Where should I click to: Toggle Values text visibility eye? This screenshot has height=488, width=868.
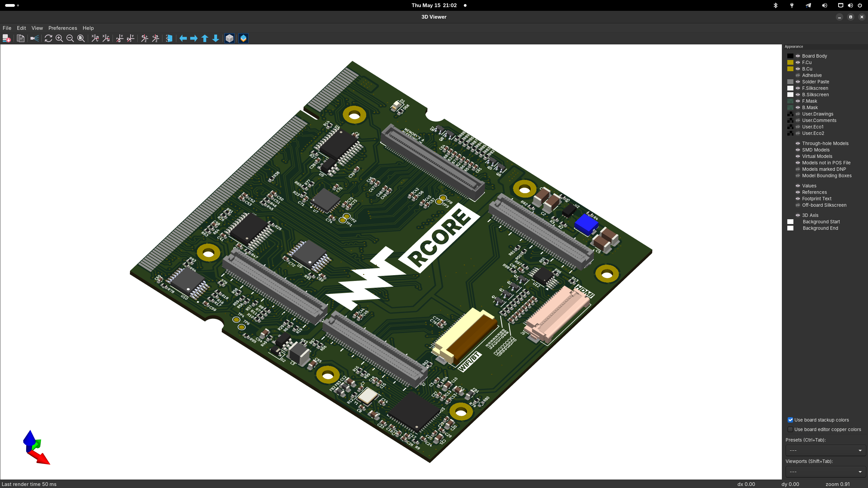pos(798,186)
